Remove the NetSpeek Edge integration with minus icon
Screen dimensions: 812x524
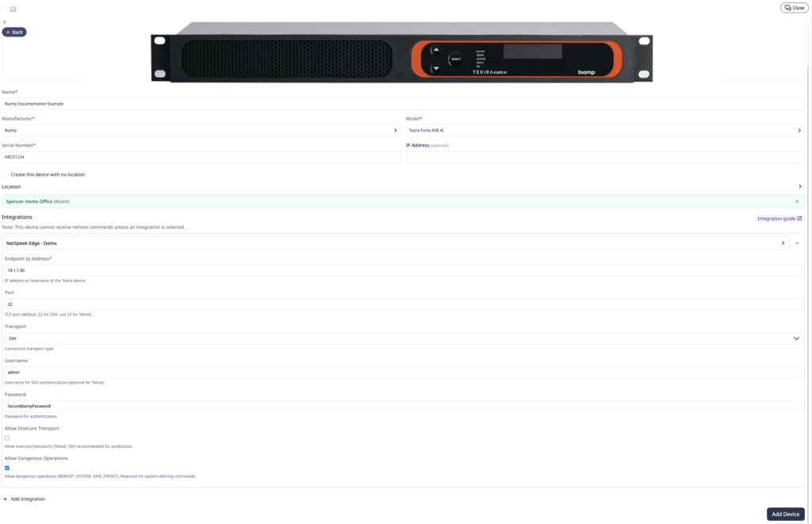click(x=797, y=243)
